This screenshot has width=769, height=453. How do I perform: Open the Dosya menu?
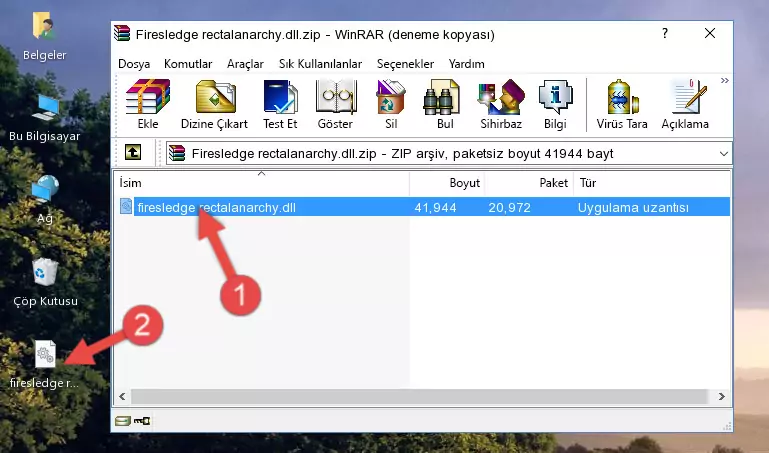(x=134, y=64)
